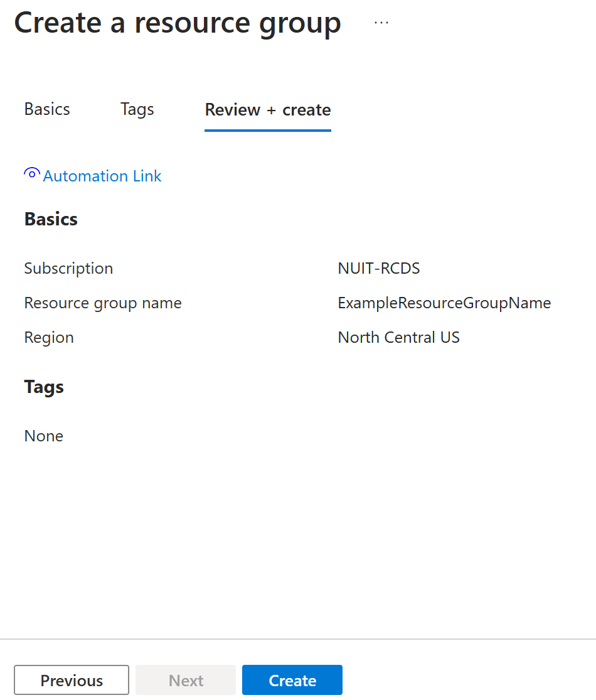Open the Automation Link text
The height and width of the screenshot is (700, 596).
pos(102,176)
